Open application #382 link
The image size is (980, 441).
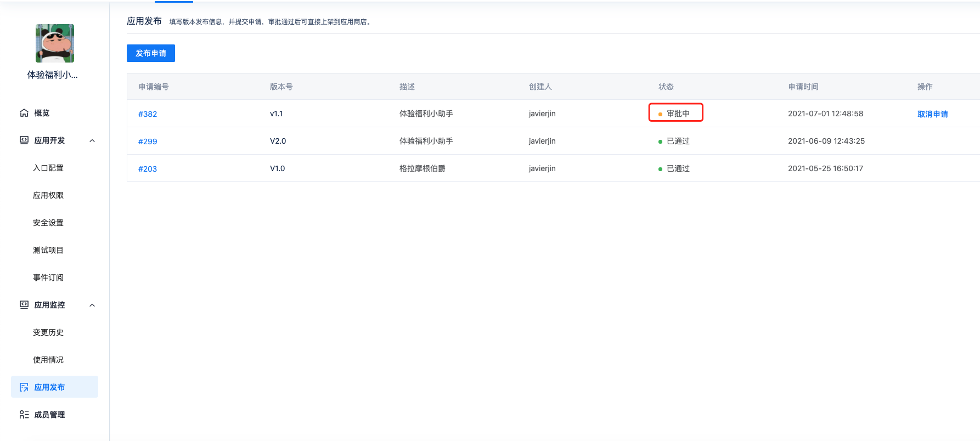tap(148, 114)
